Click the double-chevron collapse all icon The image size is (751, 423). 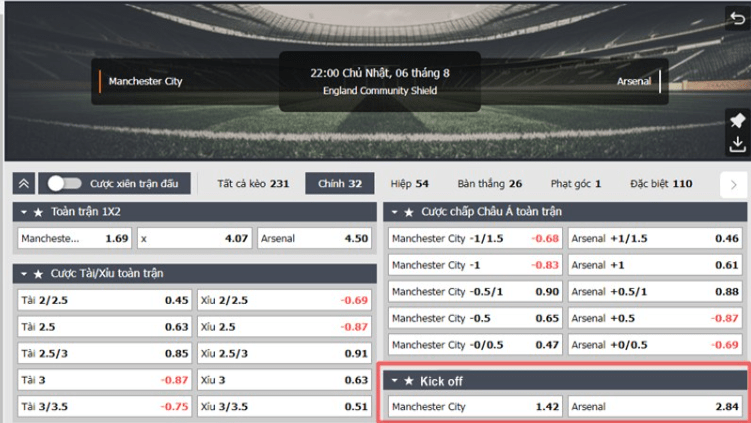tap(24, 183)
